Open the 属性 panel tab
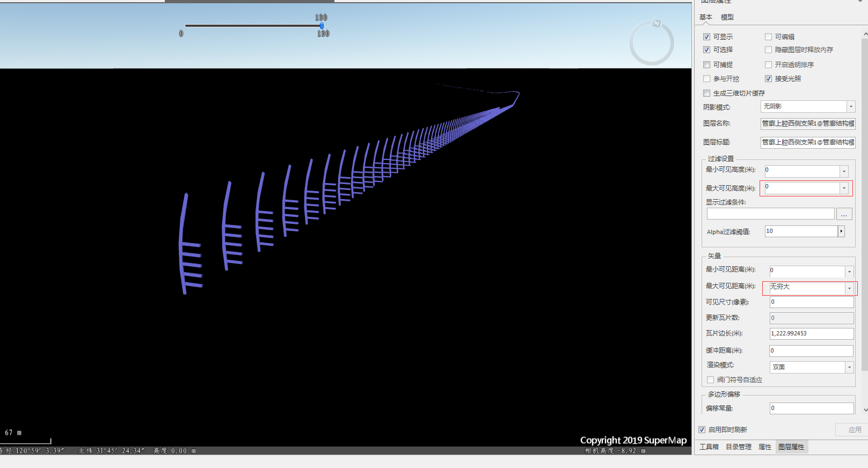The width and height of the screenshot is (868, 468). 765,447
